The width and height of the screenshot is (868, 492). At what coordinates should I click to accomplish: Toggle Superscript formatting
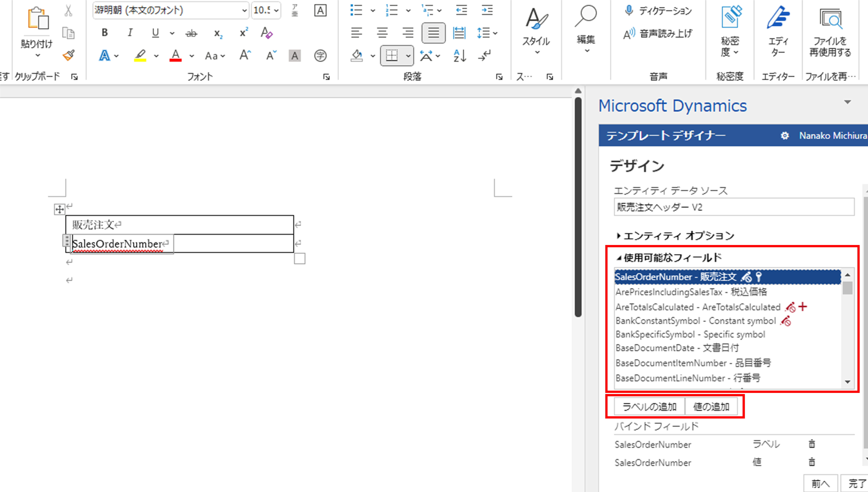244,32
